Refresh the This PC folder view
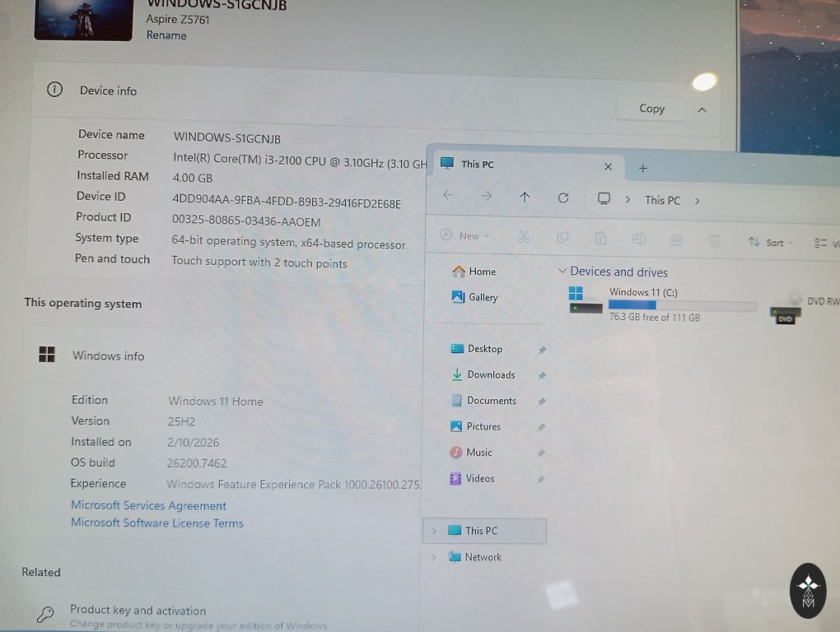The width and height of the screenshot is (840, 632). [x=563, y=198]
